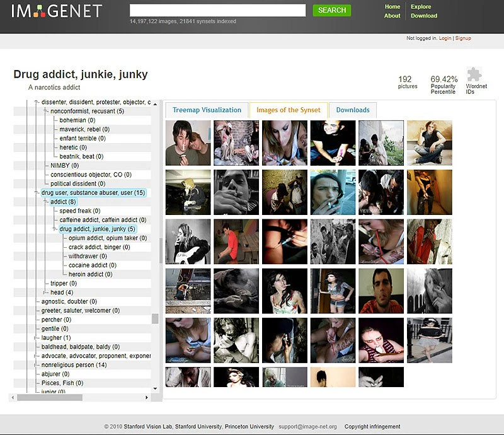Select the bohemian (0) tree item

point(77,120)
